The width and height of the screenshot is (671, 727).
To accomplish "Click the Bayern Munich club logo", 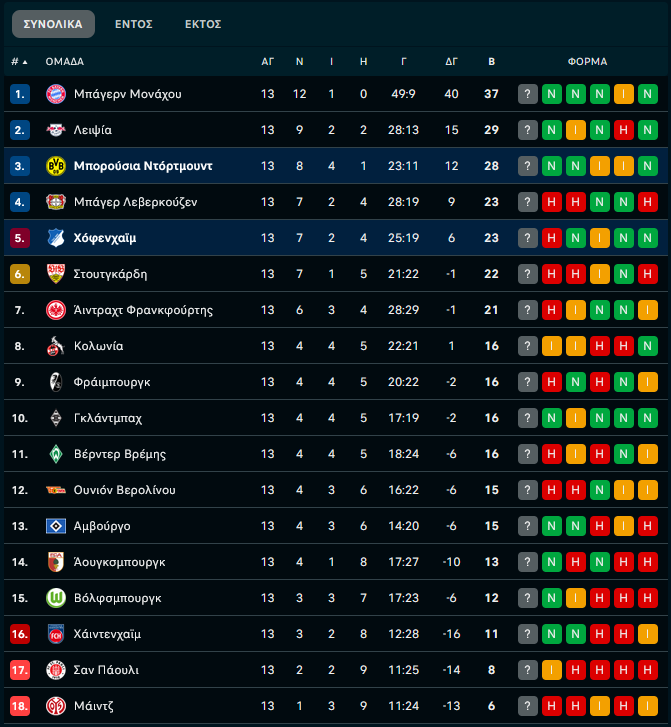I will coord(55,94).
